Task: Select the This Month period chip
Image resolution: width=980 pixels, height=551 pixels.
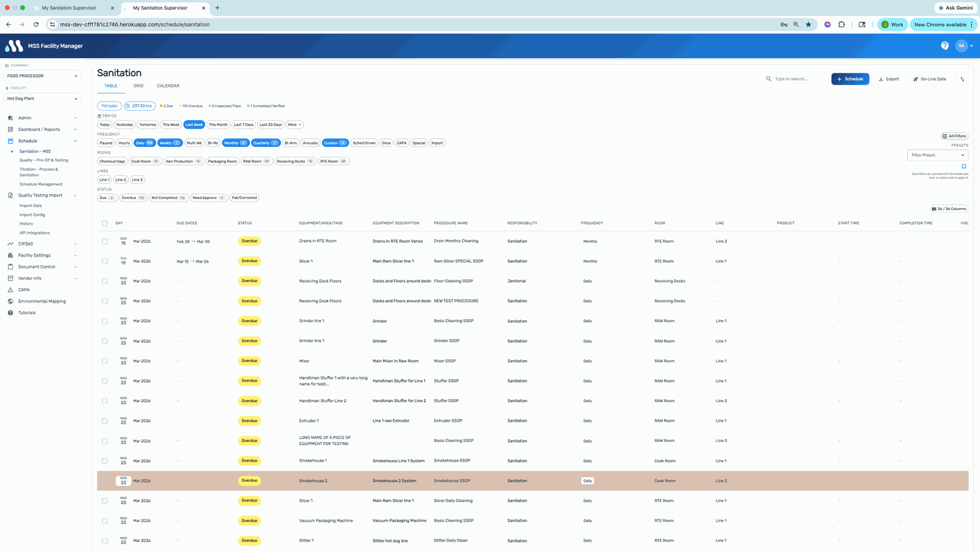Action: (x=218, y=124)
